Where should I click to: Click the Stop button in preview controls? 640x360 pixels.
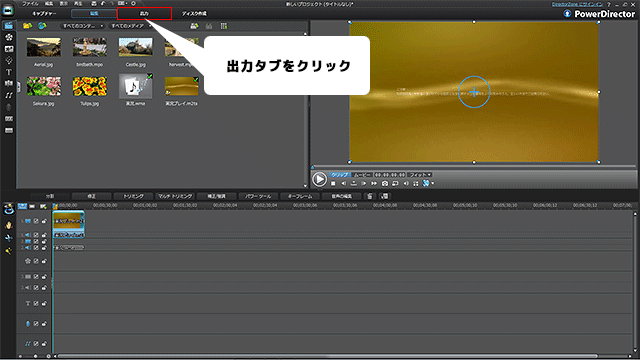pos(333,184)
